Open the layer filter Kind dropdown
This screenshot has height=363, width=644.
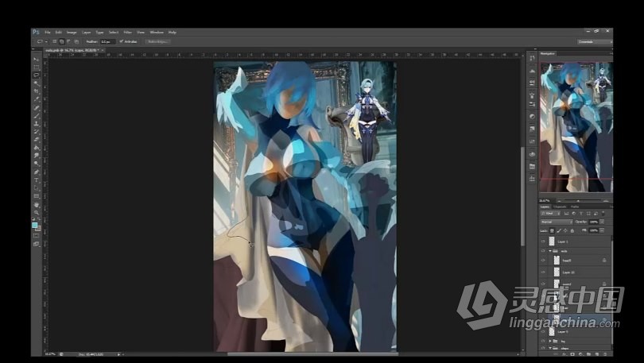coord(551,214)
